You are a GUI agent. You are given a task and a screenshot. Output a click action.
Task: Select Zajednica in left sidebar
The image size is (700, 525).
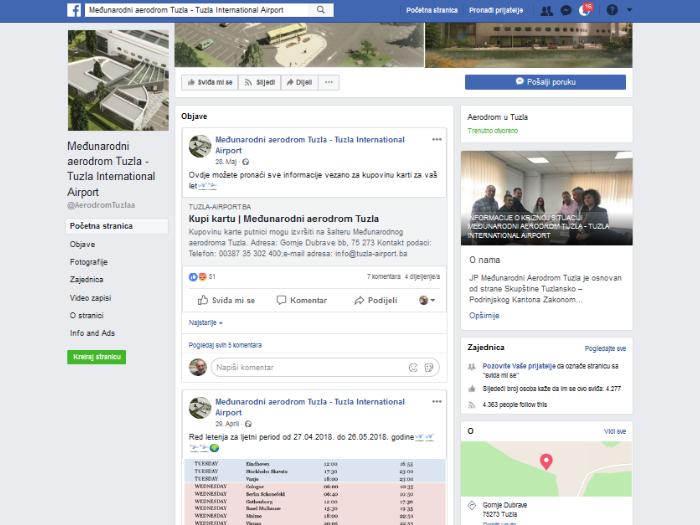coord(86,279)
